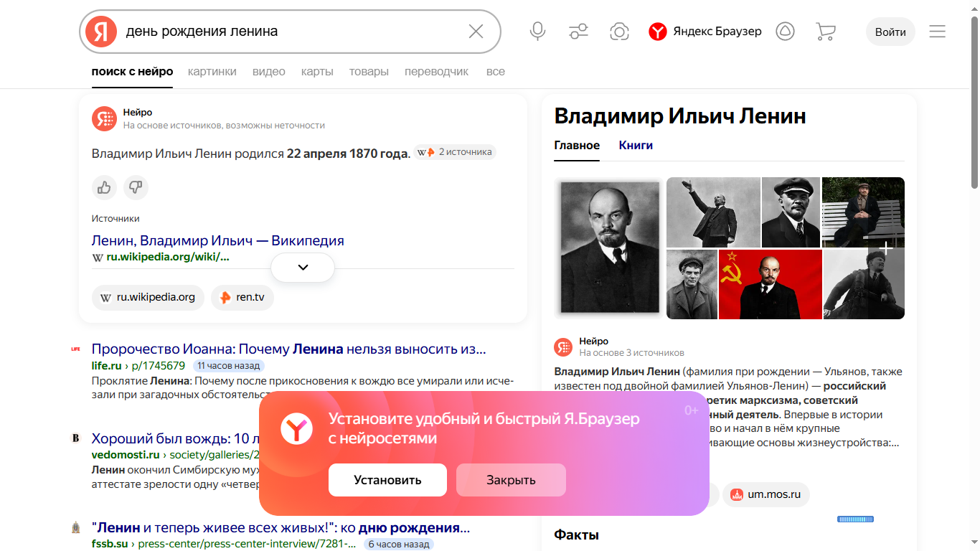
Task: Open the 'Книги' tab in Lenin panel
Action: (x=636, y=145)
